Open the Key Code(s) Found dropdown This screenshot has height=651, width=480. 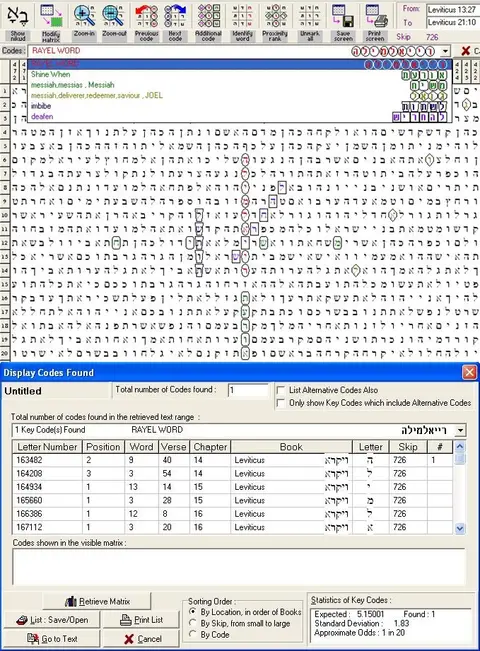point(460,430)
